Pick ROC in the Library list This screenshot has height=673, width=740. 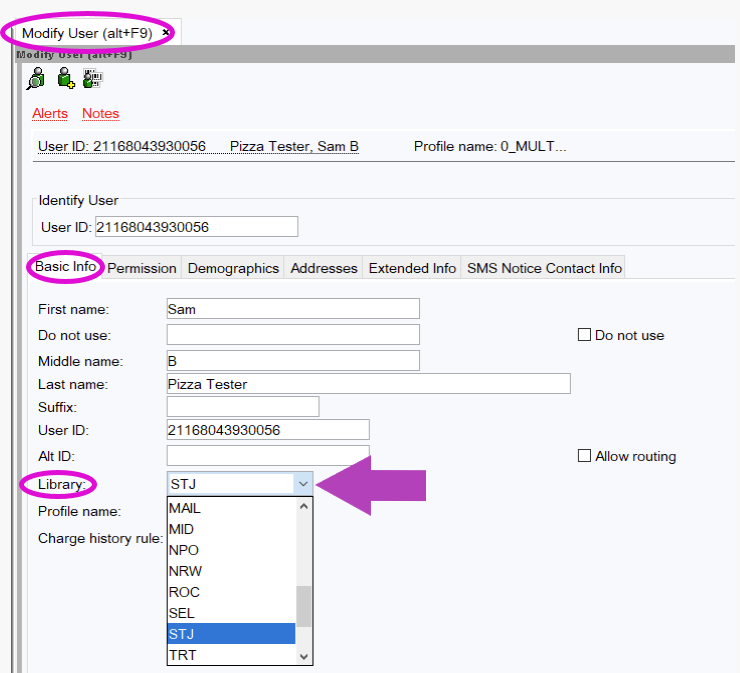[x=232, y=592]
